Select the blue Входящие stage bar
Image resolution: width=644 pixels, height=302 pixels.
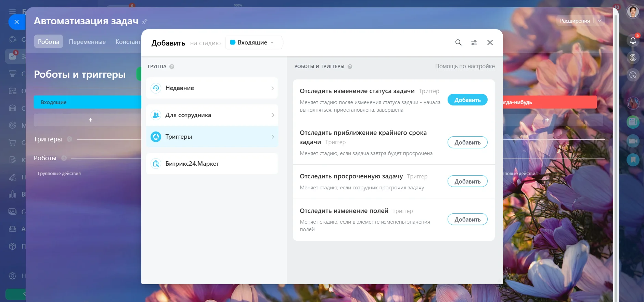coord(87,102)
